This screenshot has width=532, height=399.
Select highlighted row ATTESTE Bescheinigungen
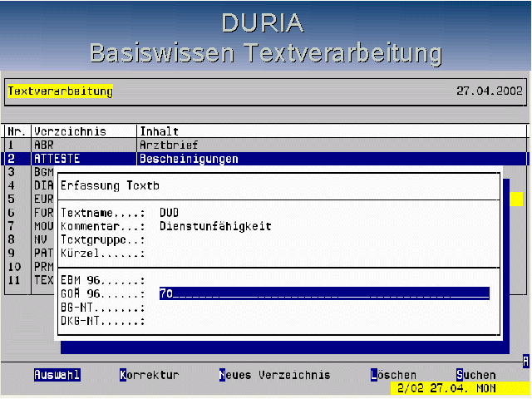pyautogui.click(x=266, y=159)
